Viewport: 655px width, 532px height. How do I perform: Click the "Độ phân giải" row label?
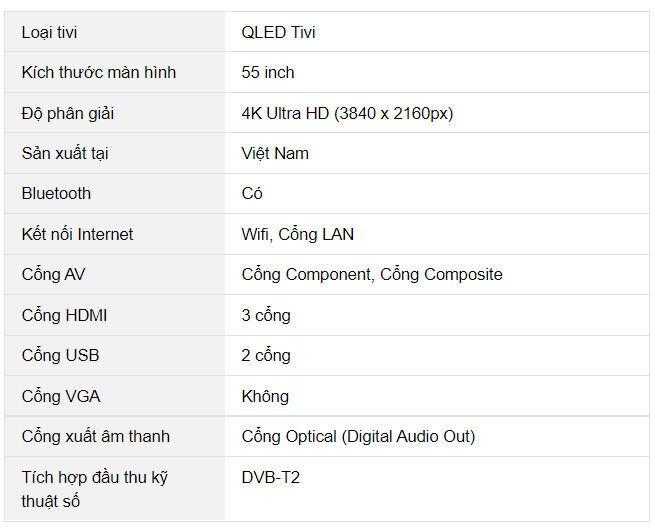click(x=67, y=113)
